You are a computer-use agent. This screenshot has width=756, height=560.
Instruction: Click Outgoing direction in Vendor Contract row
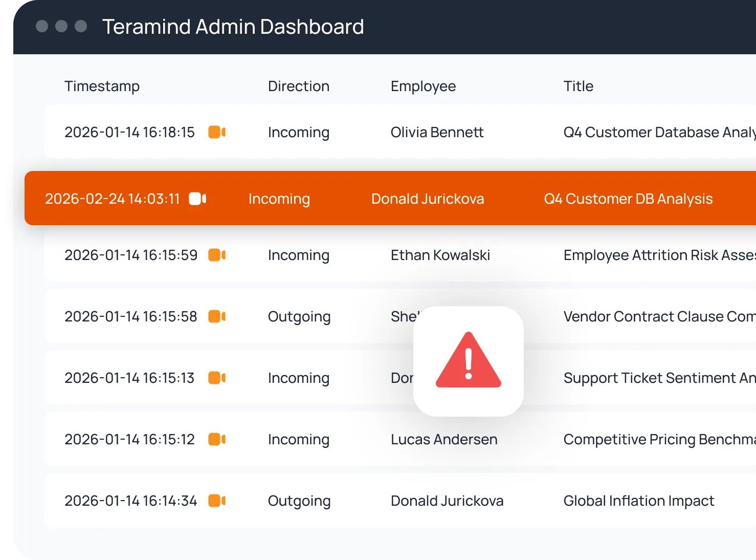(x=299, y=316)
